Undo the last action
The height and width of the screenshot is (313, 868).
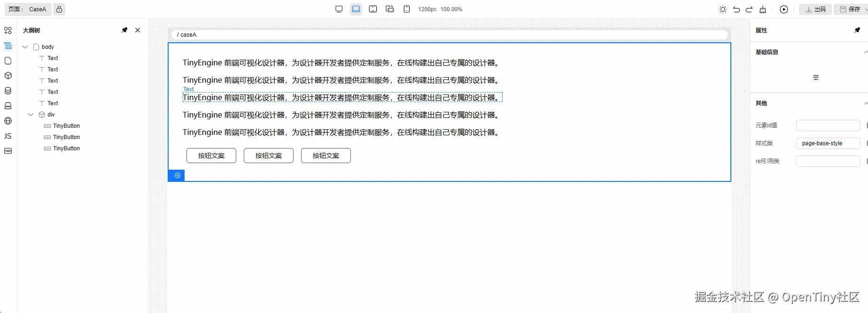[736, 9]
